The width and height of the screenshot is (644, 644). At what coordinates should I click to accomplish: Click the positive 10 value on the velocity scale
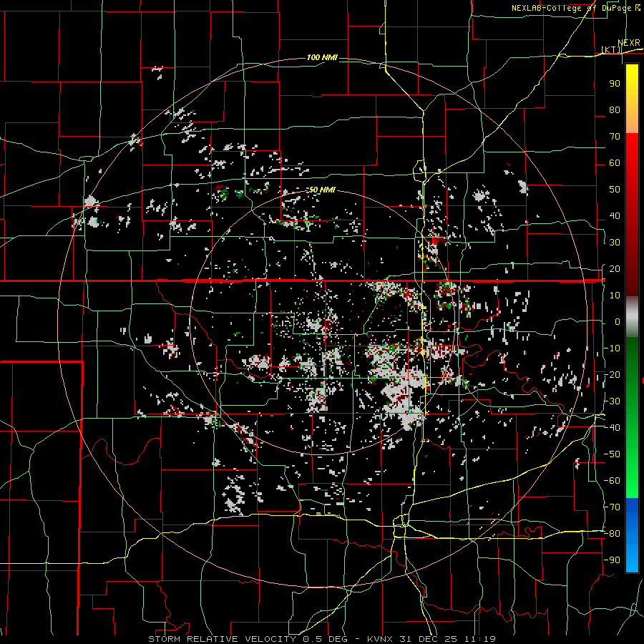(615, 296)
